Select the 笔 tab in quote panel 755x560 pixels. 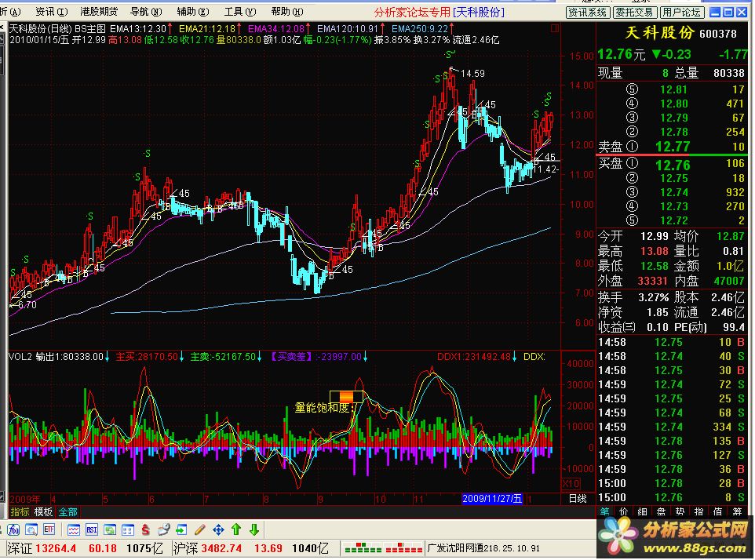click(605, 511)
